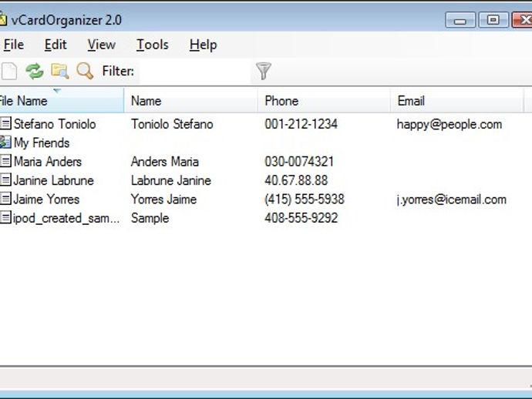532x399 pixels.
Task: Click the Jaime Yorres vCard file icon
Action: (x=5, y=199)
